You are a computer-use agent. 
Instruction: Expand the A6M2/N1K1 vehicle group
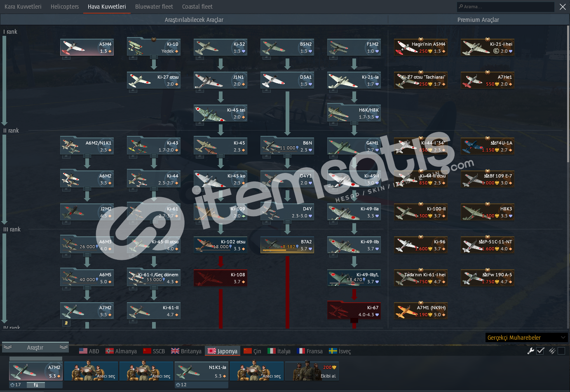[87, 146]
